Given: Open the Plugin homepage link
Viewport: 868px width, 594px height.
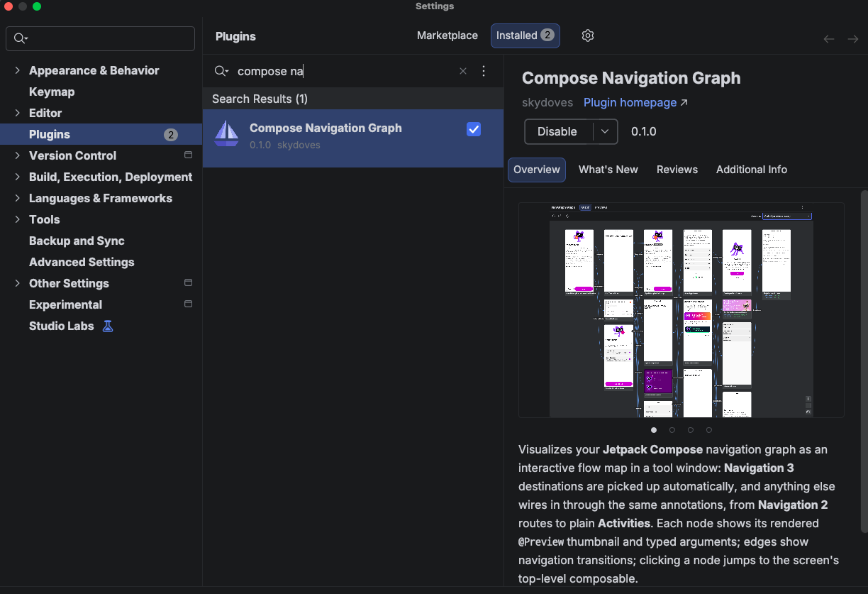Looking at the screenshot, I should pos(635,102).
